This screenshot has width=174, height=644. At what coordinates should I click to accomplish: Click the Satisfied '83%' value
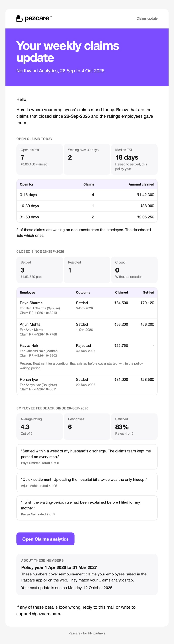tap(122, 427)
